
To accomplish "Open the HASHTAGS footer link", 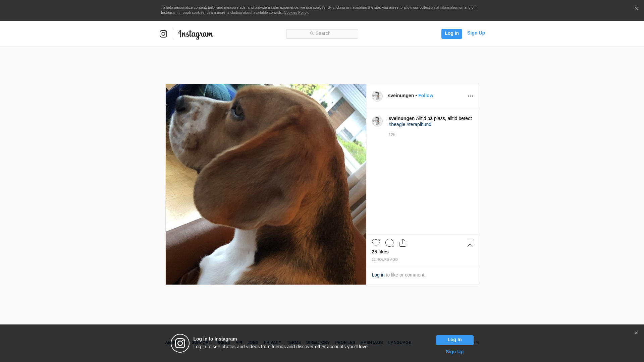I will [x=372, y=343].
